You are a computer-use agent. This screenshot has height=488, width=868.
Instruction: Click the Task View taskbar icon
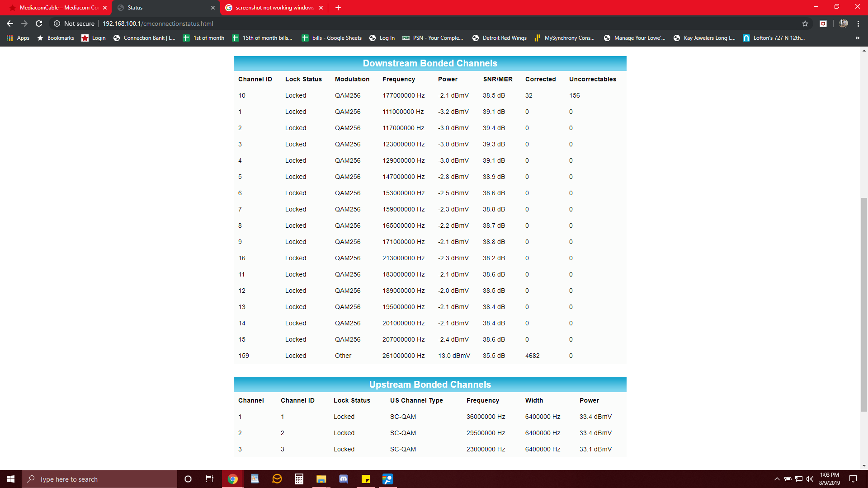click(210, 479)
